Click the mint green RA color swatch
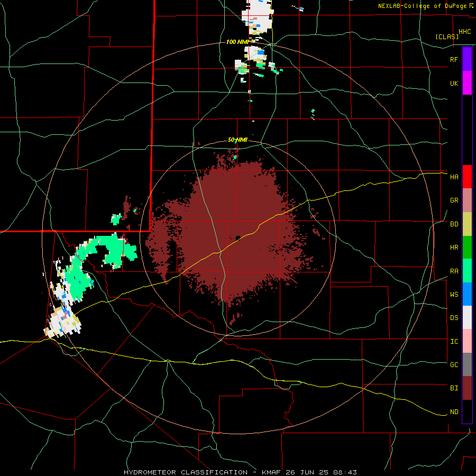The height and width of the screenshot is (476, 476). 467,271
